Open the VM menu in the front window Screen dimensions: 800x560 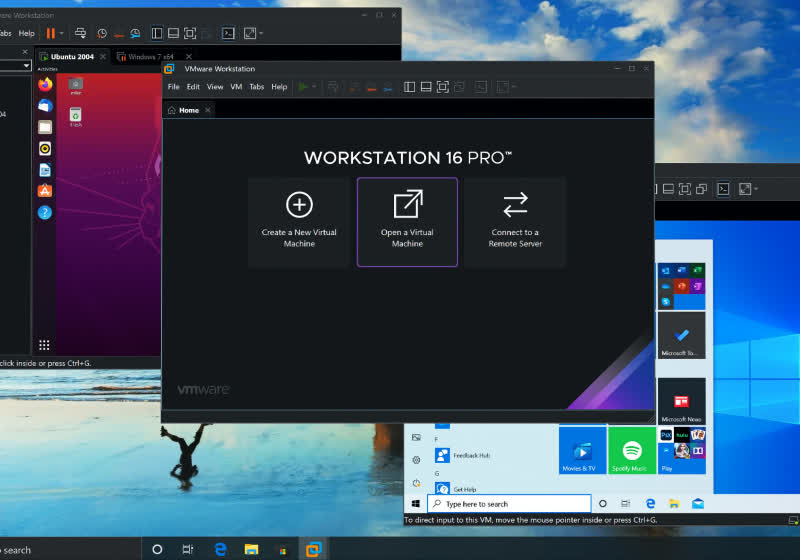pos(236,87)
